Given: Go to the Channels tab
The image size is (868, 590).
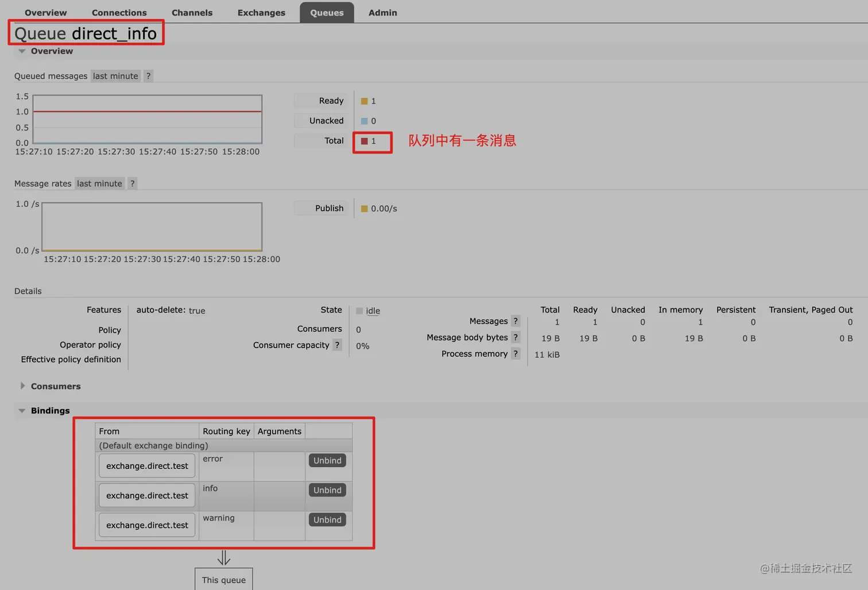Looking at the screenshot, I should click(x=192, y=13).
